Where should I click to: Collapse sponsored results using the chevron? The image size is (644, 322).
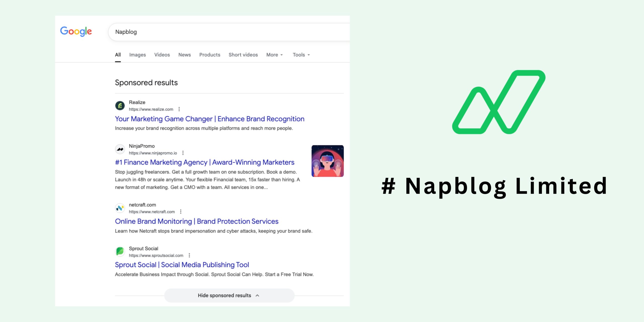click(x=257, y=295)
